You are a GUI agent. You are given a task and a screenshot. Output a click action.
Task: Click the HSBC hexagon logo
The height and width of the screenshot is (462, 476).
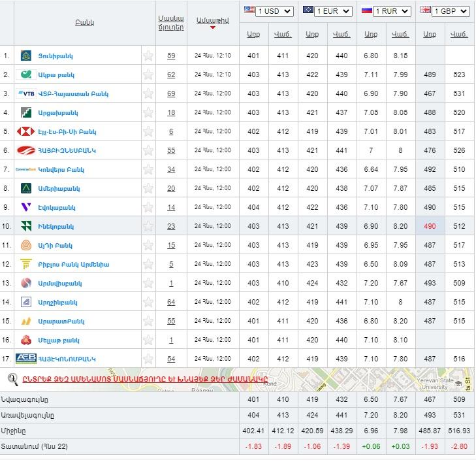click(x=25, y=132)
